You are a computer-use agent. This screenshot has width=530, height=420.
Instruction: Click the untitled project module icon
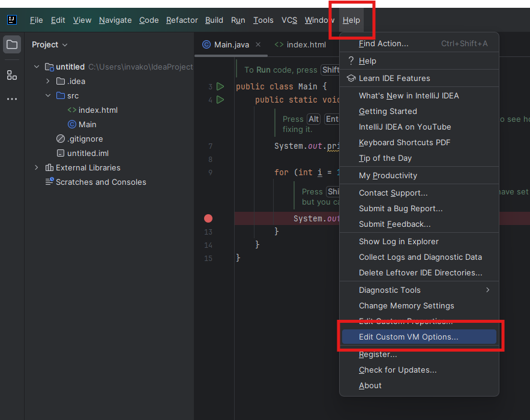(x=49, y=67)
